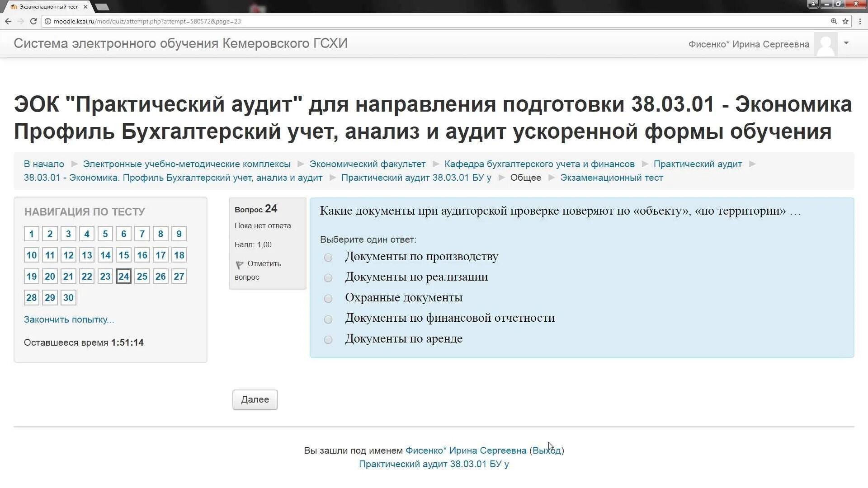Open a new tab next to Экзаменационный тест
The width and height of the screenshot is (868, 488).
pos(102,7)
